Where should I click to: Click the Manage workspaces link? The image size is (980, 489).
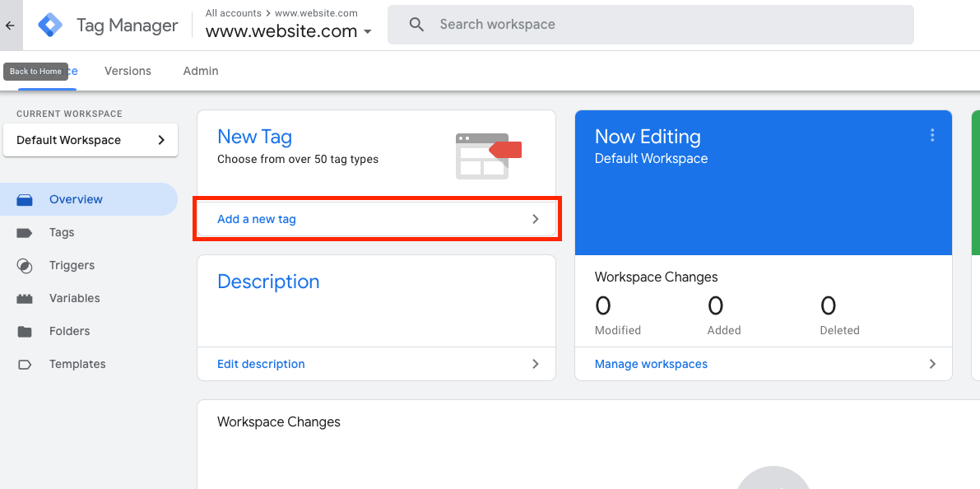(651, 364)
